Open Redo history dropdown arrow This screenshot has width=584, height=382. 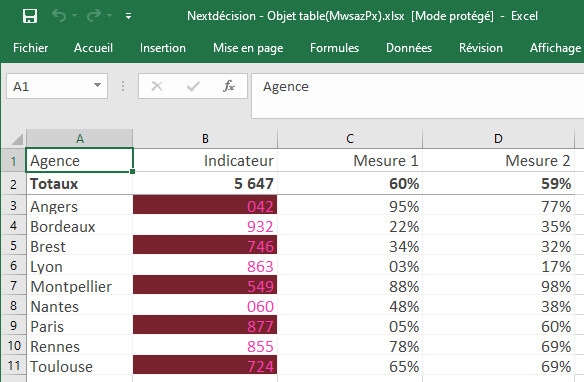point(110,16)
